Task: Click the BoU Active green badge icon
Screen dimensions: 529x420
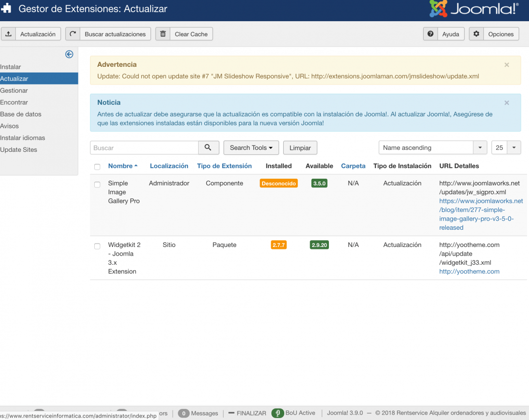Action: point(277,413)
